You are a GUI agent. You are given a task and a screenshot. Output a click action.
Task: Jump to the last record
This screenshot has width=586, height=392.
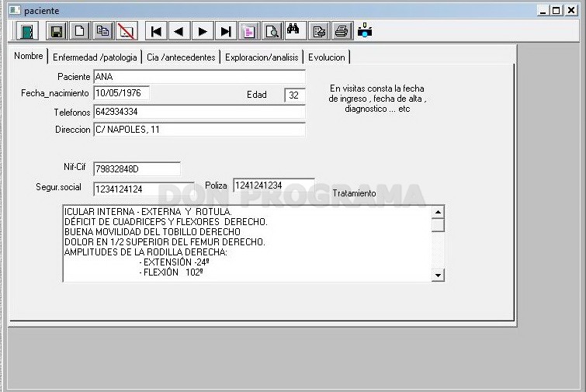pos(226,31)
